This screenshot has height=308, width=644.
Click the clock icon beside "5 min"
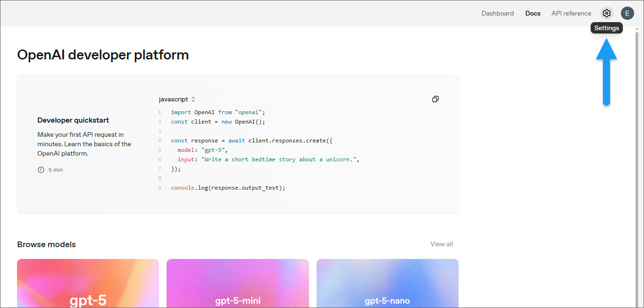[x=41, y=170]
